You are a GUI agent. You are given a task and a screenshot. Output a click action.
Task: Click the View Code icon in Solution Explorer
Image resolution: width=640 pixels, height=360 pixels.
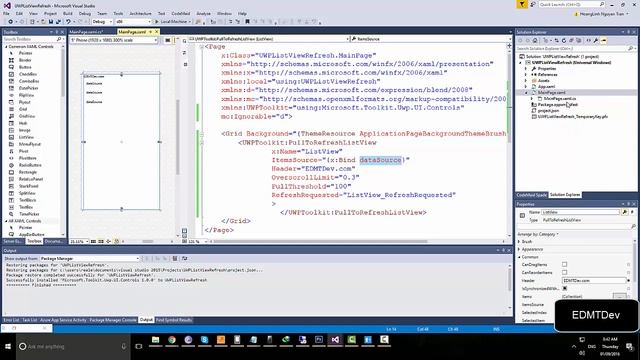589,40
